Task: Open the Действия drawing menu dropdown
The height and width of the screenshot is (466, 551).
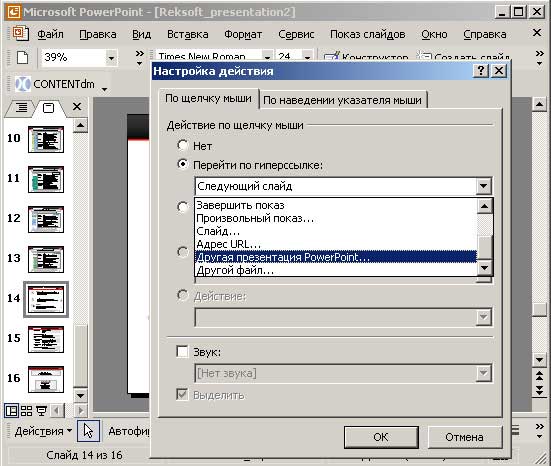Action: [44, 431]
